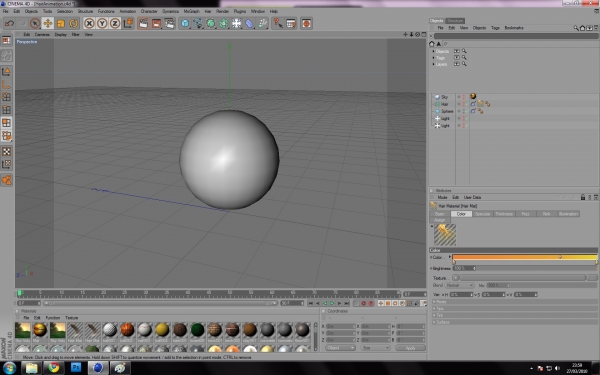Open the Kink tab in Attributes
The width and height of the screenshot is (600, 375).
(546, 214)
